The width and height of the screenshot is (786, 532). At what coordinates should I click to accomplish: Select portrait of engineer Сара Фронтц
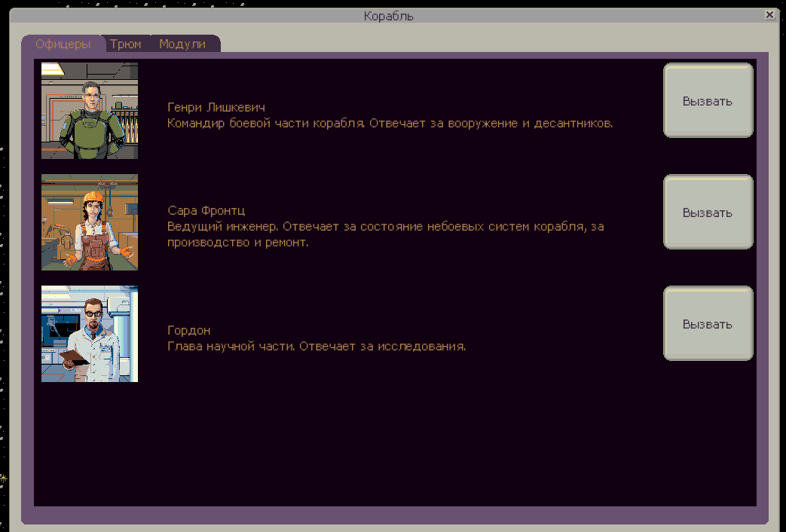(90, 222)
